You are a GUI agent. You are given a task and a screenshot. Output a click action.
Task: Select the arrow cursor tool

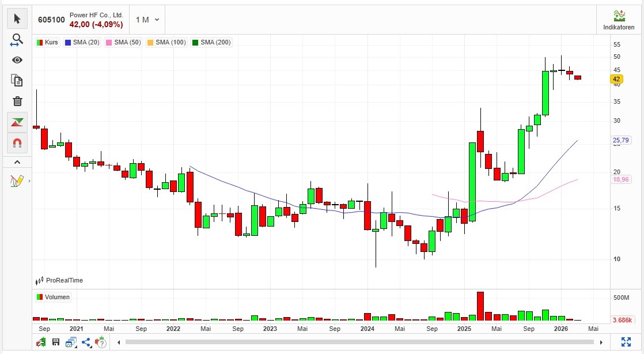click(17, 19)
